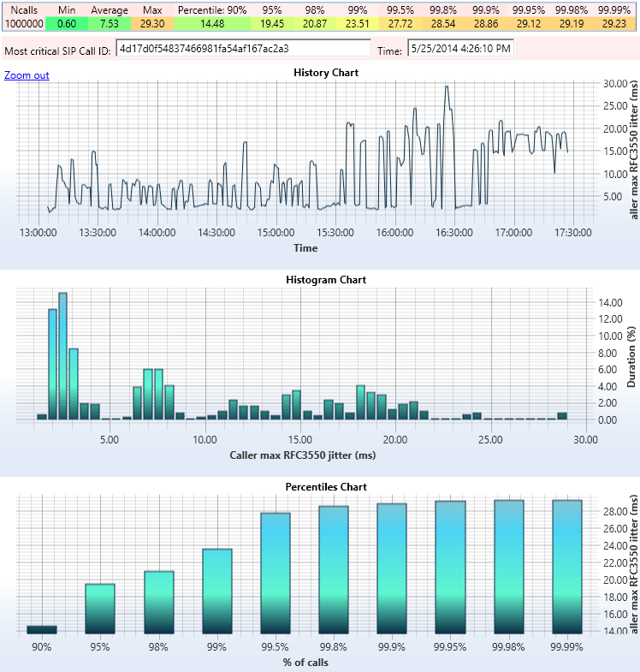Click the Most critical SIP Call ID field
Screen dimensions: 640x672
coord(243,50)
